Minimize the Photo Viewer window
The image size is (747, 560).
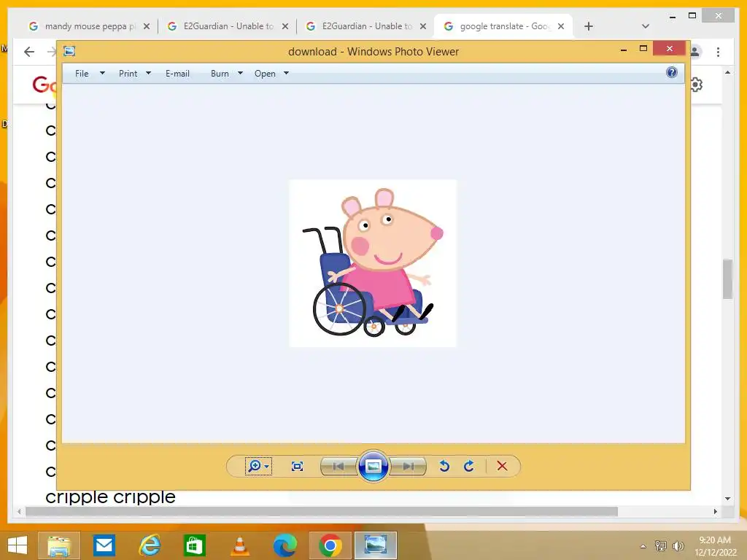[x=624, y=49]
